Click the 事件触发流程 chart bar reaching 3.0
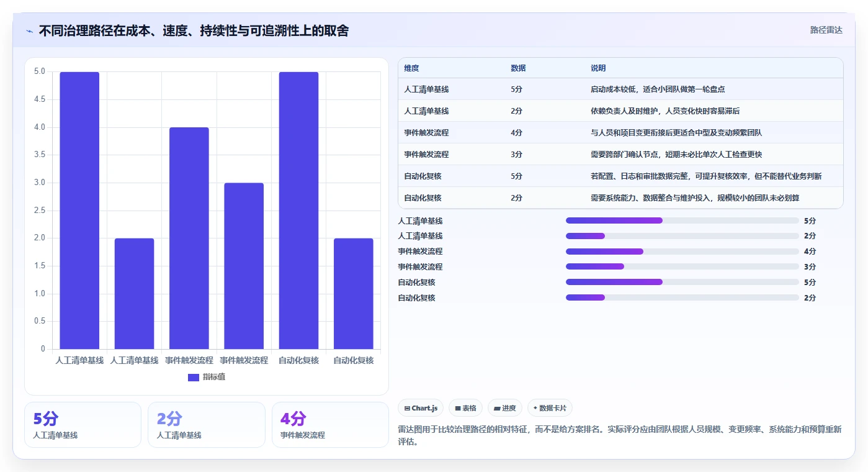This screenshot has height=472, width=868. tap(244, 266)
